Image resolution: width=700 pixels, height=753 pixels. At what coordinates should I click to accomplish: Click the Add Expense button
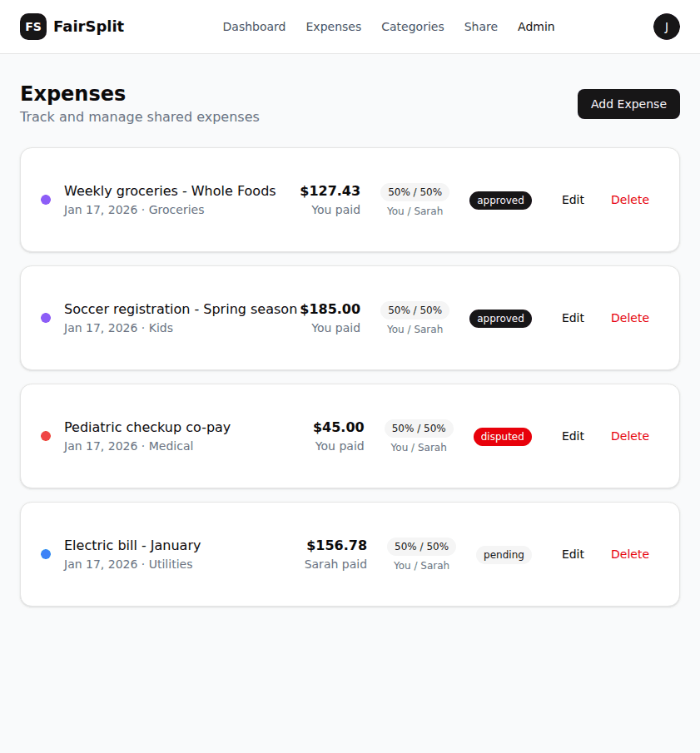point(628,104)
